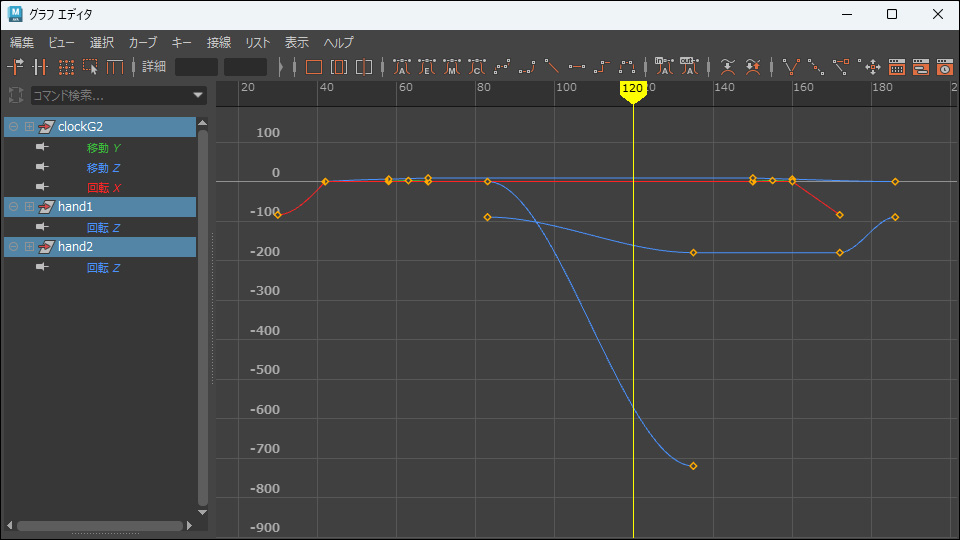Collapse the clockG2 node in outliner
Viewport: 960px width, 540px height.
tap(14, 127)
